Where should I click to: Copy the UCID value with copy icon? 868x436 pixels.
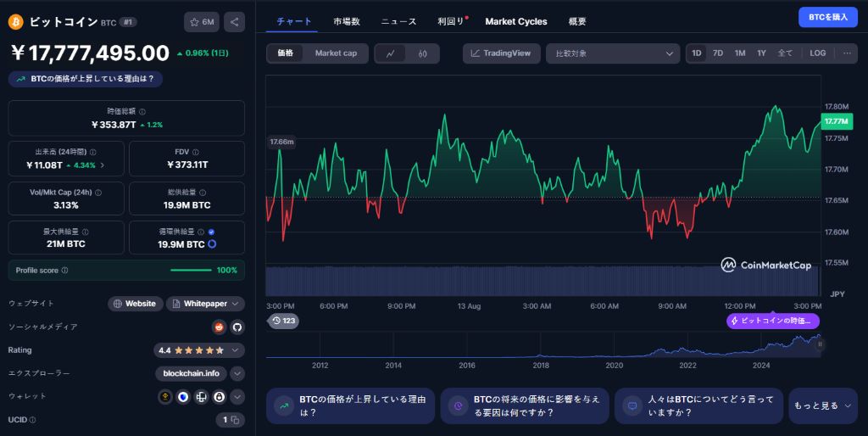[x=235, y=420]
